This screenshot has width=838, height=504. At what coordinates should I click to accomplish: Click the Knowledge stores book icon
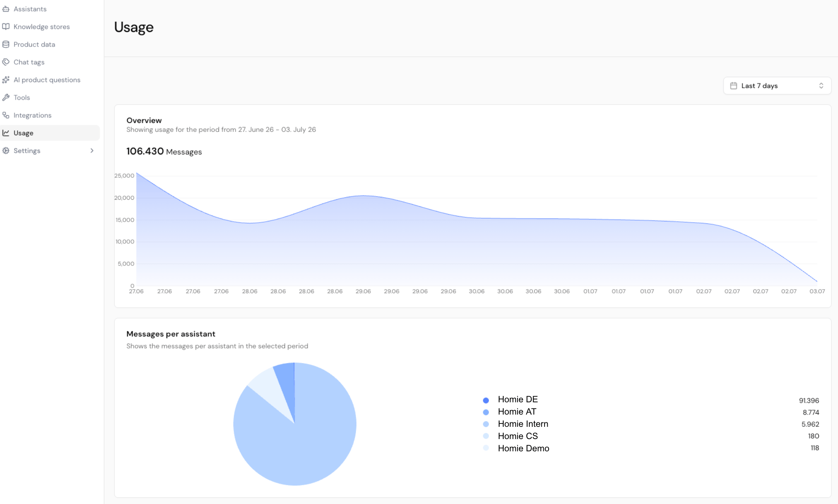(x=6, y=27)
